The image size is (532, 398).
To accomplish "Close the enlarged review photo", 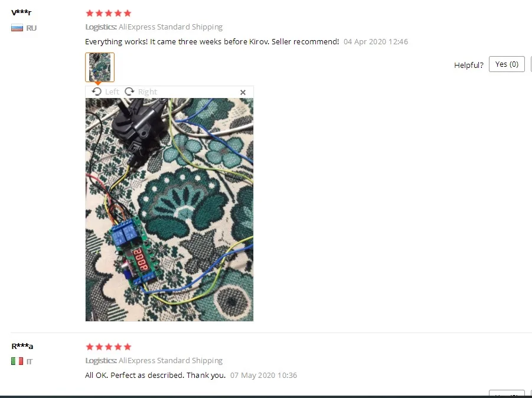I will (243, 92).
